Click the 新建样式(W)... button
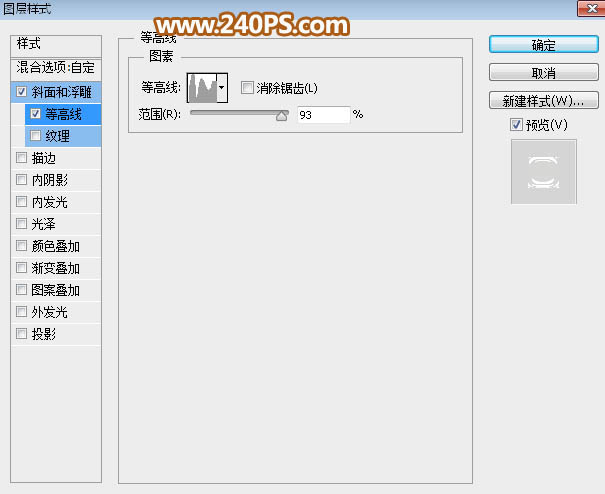 (544, 100)
